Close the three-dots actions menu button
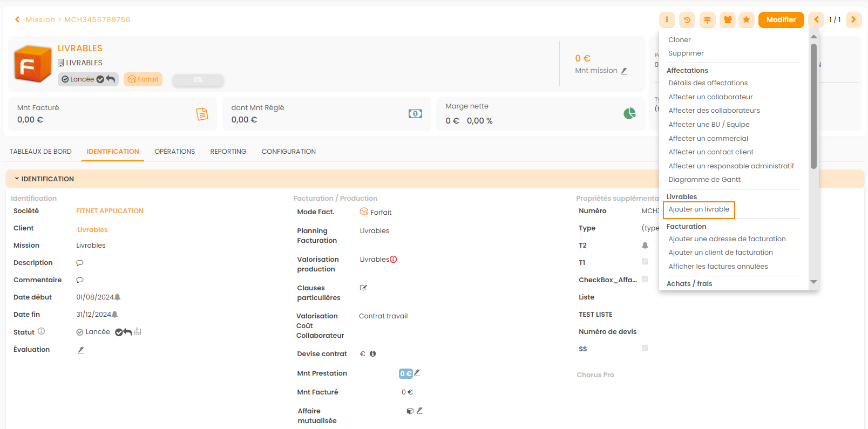The width and height of the screenshot is (868, 429). pos(667,20)
